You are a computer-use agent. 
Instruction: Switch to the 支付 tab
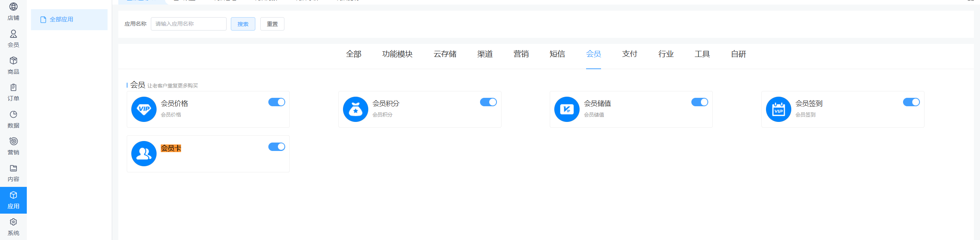[x=630, y=54]
